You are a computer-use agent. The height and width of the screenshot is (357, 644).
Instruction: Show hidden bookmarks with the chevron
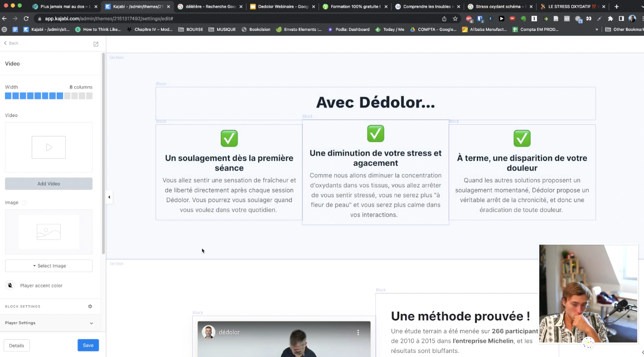click(596, 29)
